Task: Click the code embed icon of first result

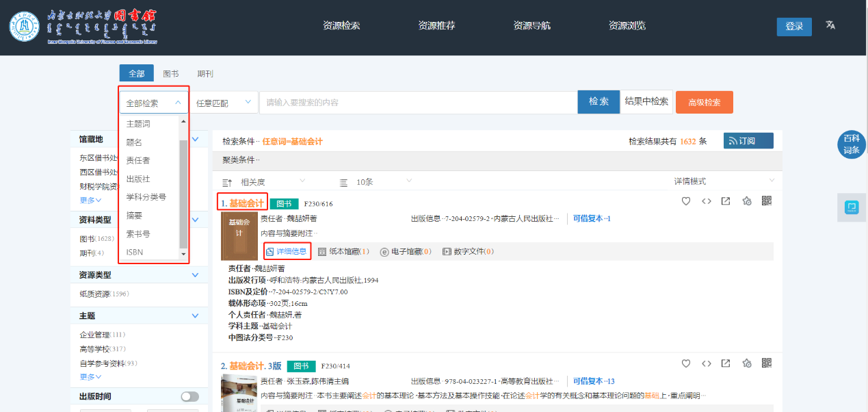Action: [707, 201]
